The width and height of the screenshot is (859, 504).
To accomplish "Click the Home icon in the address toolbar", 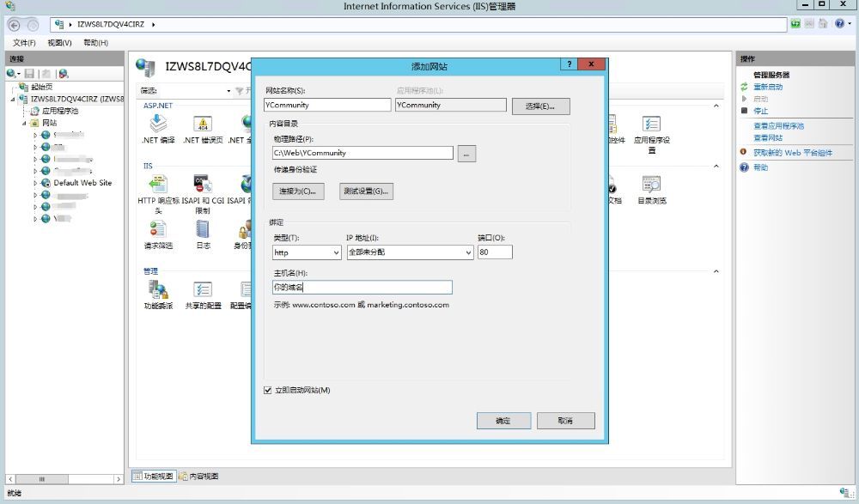I will 823,23.
